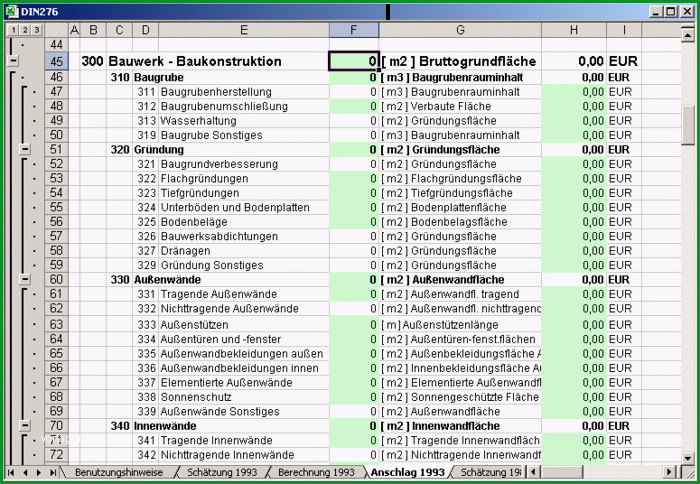The height and width of the screenshot is (484, 700).
Task: Select 'Baugrubenumschließung' cell
Action: point(244,106)
